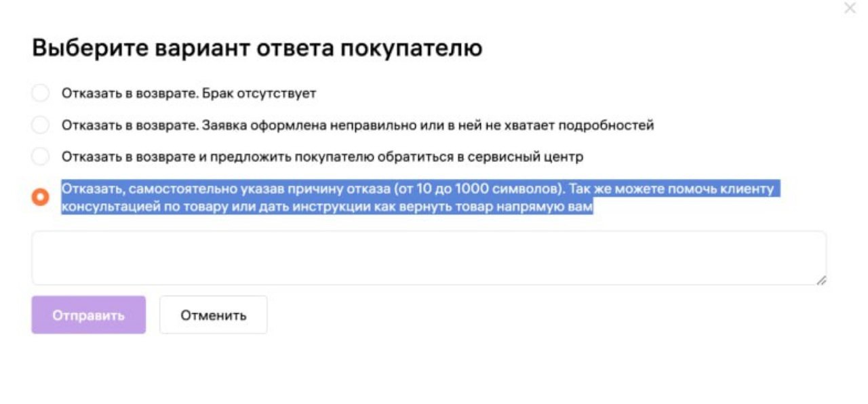Select the "обратиться в сервисный центр" radio button

[41, 157]
